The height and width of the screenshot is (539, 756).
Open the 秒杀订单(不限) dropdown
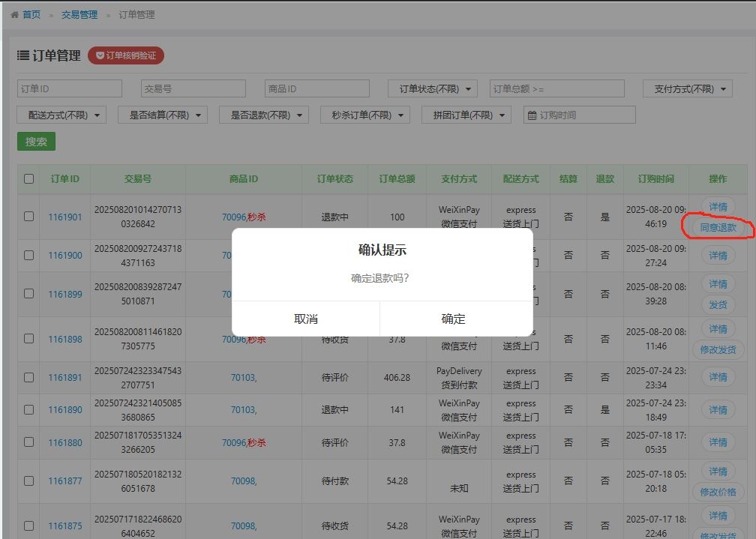click(x=365, y=115)
